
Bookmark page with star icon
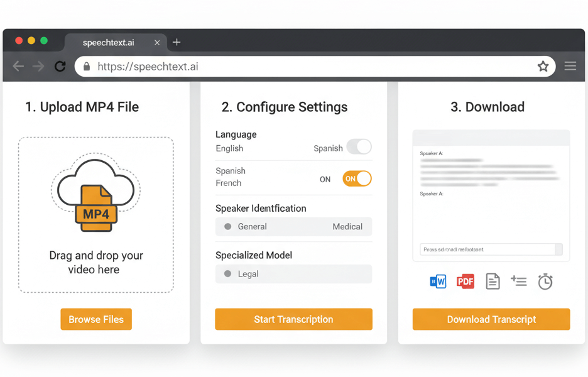pos(543,67)
